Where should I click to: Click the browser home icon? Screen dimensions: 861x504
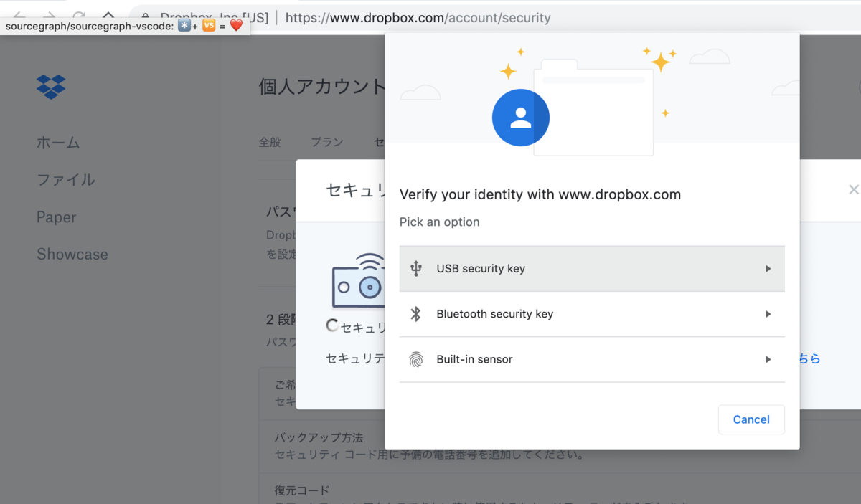click(108, 16)
